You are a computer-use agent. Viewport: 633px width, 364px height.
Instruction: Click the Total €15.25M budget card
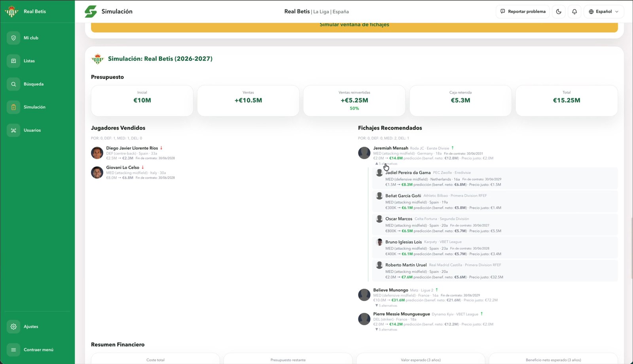coord(567,101)
